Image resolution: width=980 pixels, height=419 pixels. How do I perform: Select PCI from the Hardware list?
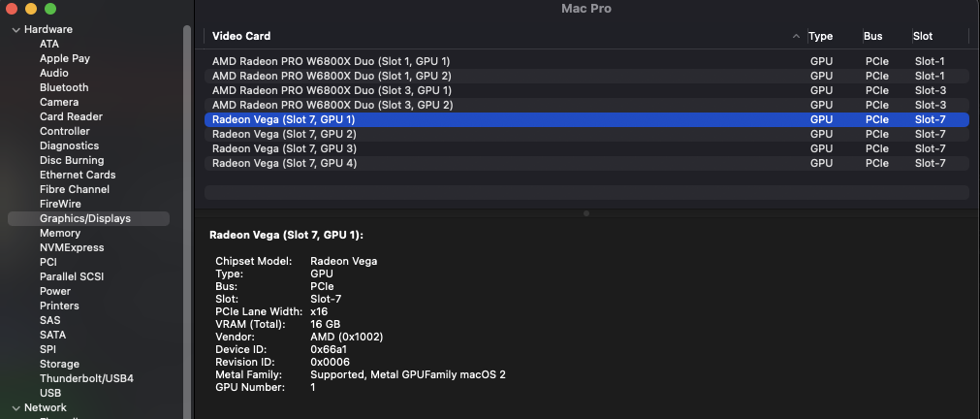pyautogui.click(x=48, y=262)
